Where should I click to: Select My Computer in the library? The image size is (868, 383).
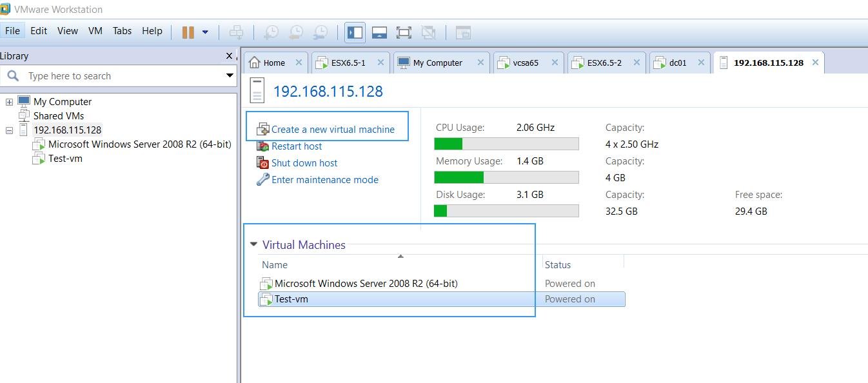[x=63, y=102]
